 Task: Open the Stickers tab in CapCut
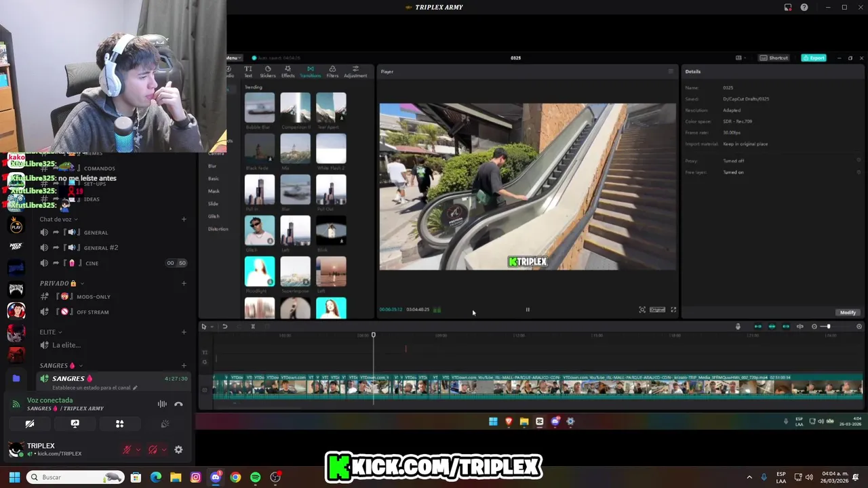(268, 72)
